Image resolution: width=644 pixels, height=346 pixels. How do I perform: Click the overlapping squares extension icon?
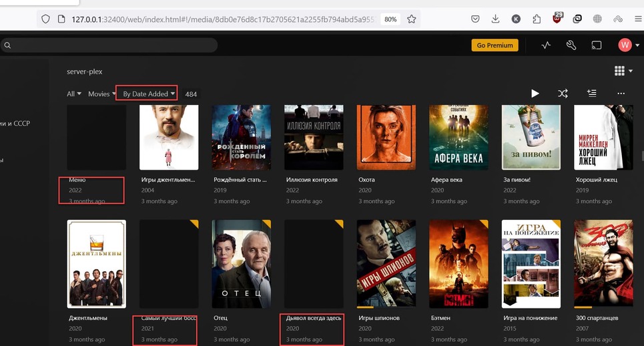[577, 19]
